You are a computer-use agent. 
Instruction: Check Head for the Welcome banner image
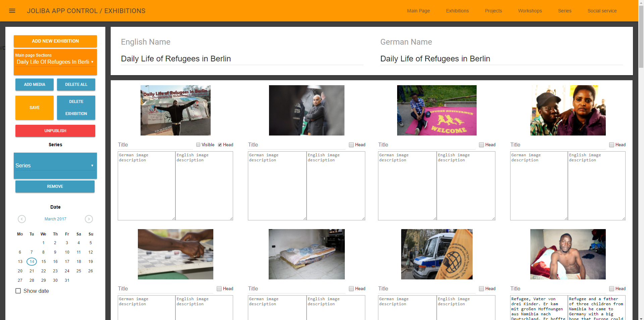pyautogui.click(x=481, y=145)
